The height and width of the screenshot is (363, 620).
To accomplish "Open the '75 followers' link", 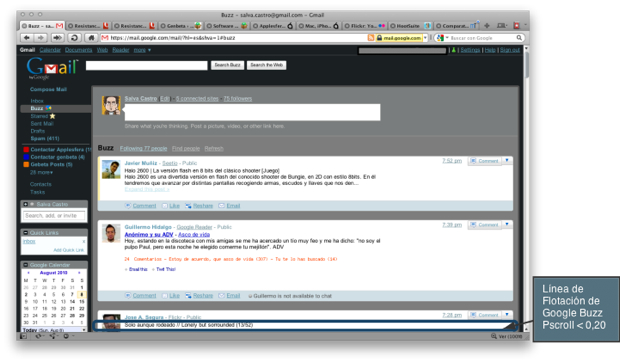I will (238, 98).
